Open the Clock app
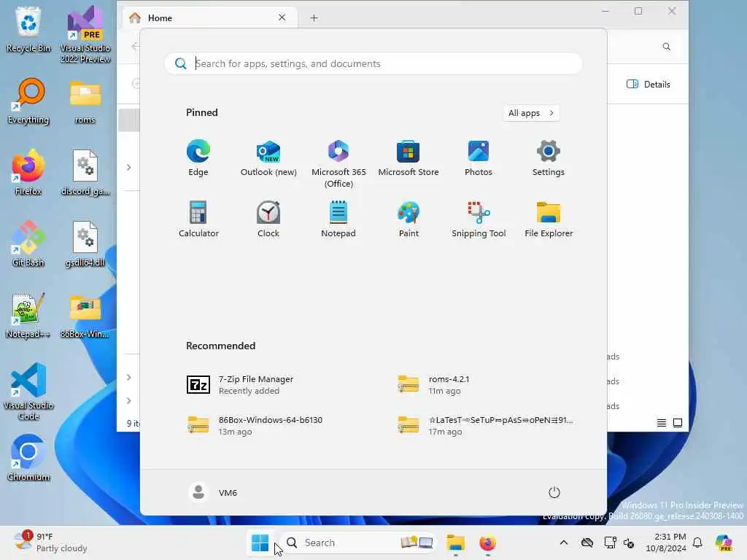 coord(268,219)
